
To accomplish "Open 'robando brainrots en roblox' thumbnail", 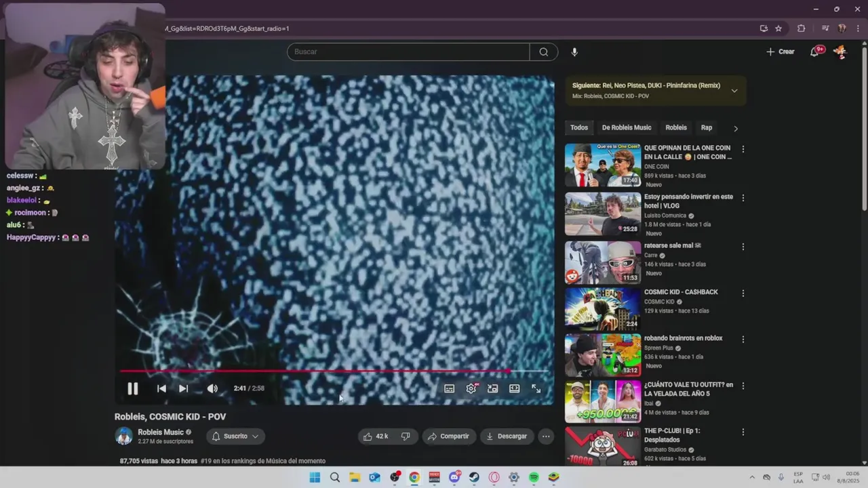I will coord(603,355).
